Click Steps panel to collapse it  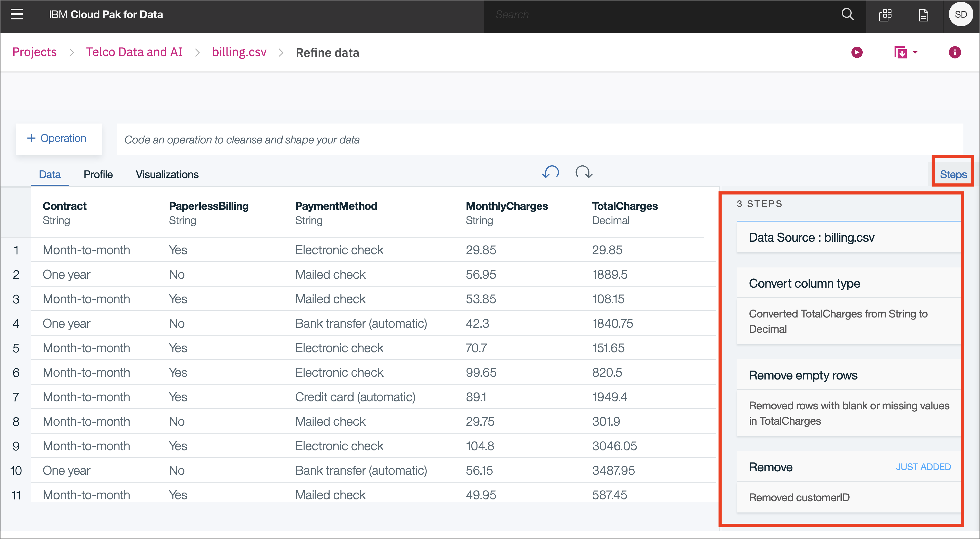click(x=953, y=174)
